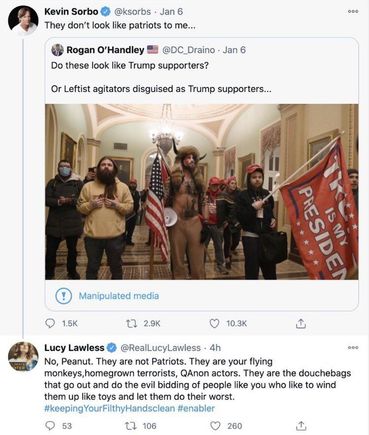The image size is (369, 435).
Task: Open Kevin Sorbo's profile picture
Action: click(x=23, y=20)
